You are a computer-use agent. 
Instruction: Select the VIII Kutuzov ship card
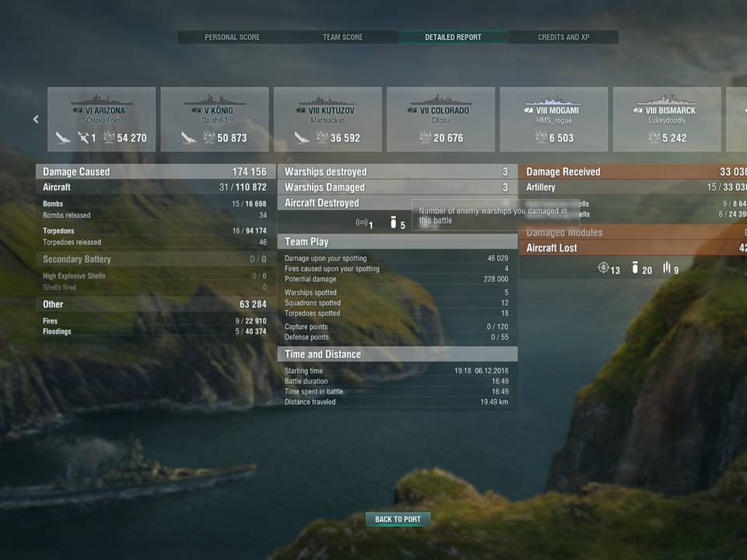tap(328, 119)
